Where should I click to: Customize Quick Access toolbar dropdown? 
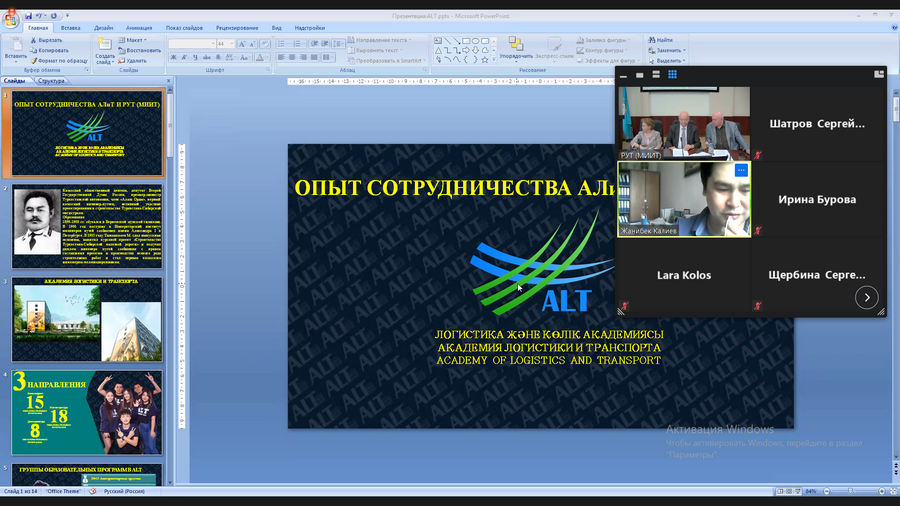pos(67,16)
